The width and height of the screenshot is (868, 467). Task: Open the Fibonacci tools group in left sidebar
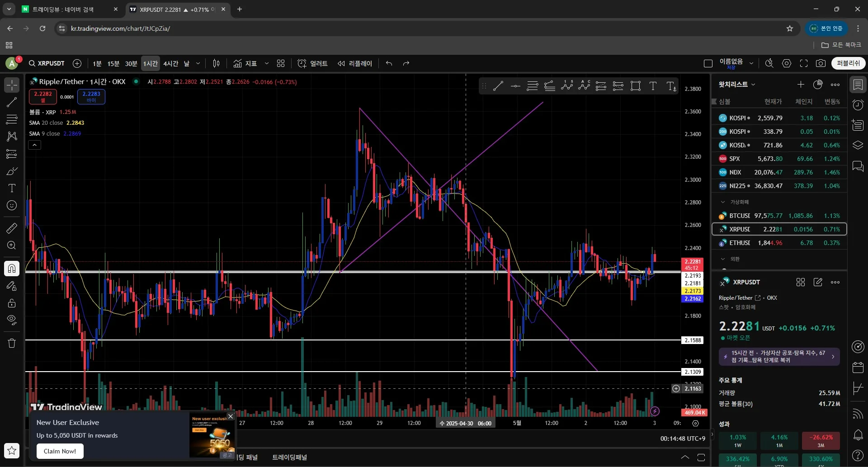(12, 119)
